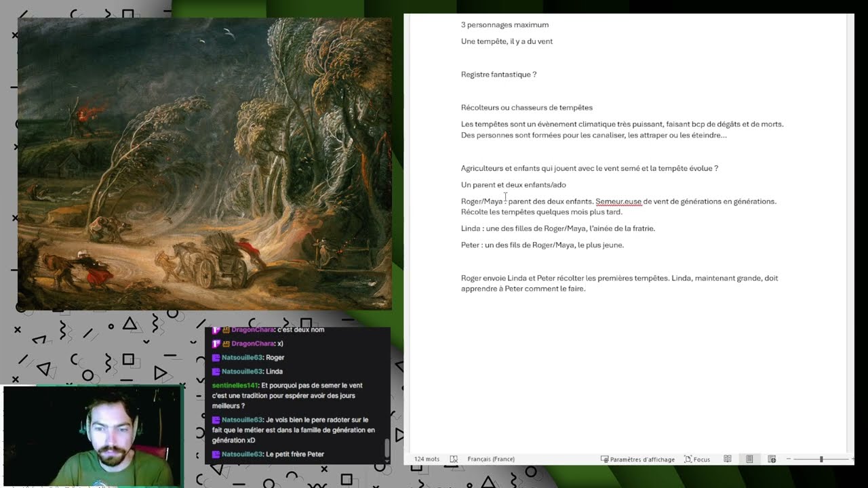Screen dimensions: 868x488
Task: Click the sentence "Les tempêtes sont un évènement climatique"
Action: click(622, 124)
